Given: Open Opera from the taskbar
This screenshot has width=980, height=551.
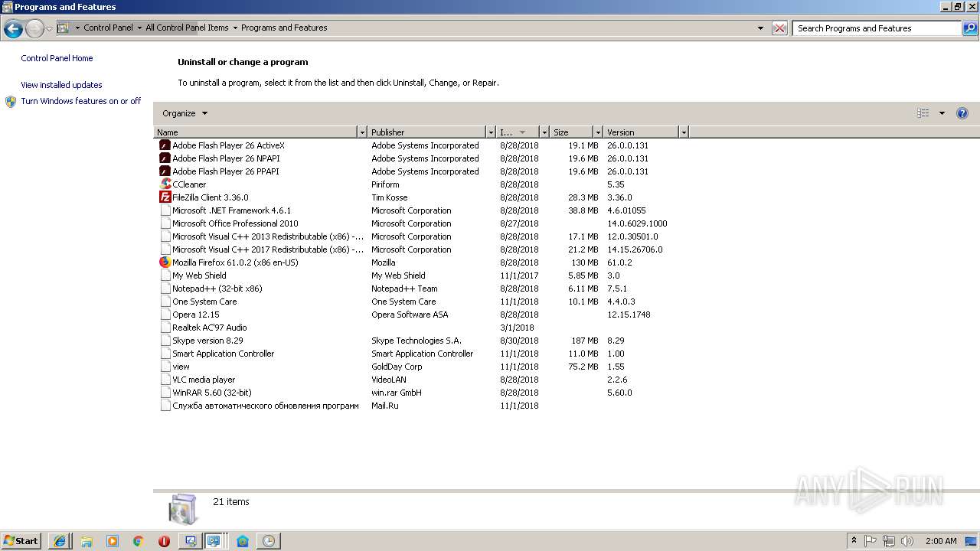Looking at the screenshot, I should pos(164,541).
